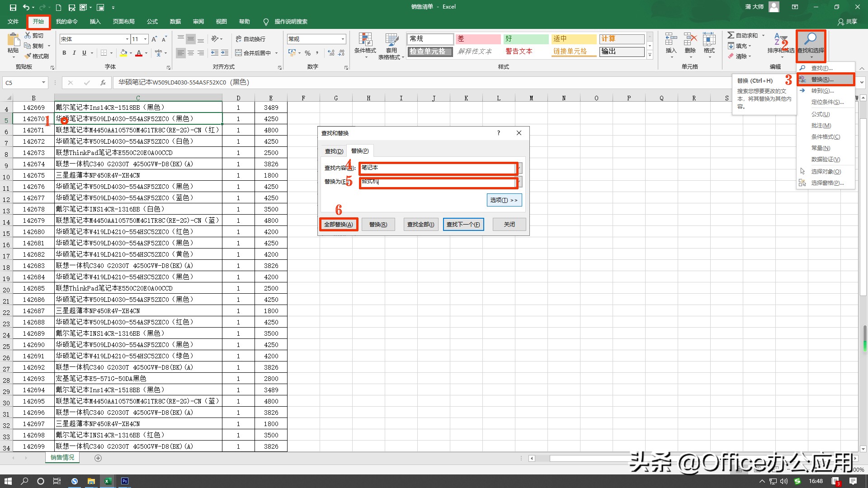Toggle the right-align text icon

click(x=201, y=53)
